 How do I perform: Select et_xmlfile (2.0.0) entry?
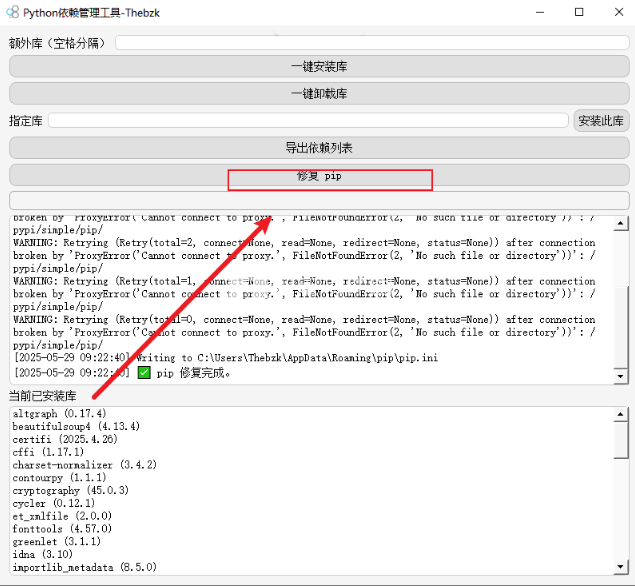pos(62,516)
